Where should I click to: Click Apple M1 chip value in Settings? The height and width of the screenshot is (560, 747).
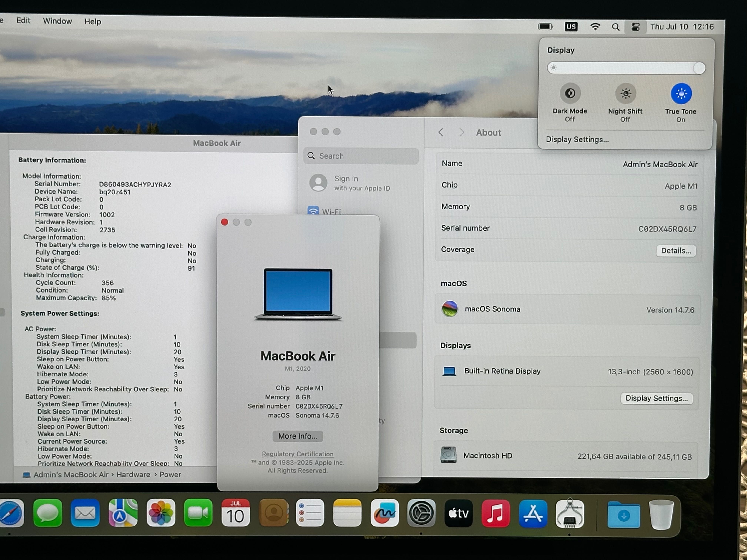tap(681, 186)
